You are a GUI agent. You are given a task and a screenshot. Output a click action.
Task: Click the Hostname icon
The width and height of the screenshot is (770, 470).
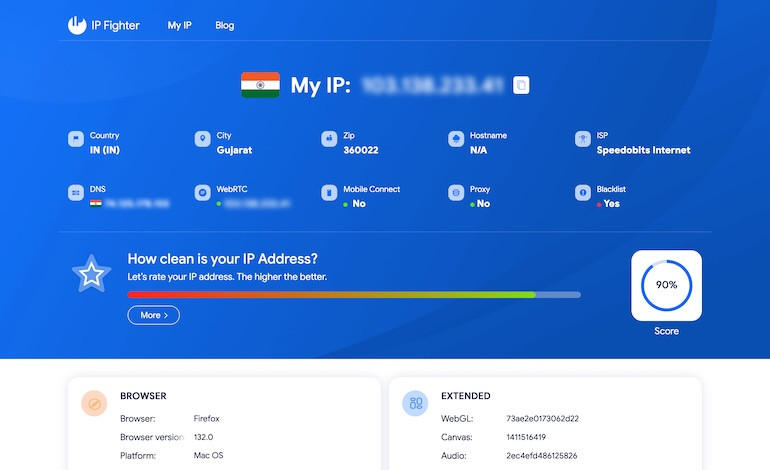tap(456, 140)
